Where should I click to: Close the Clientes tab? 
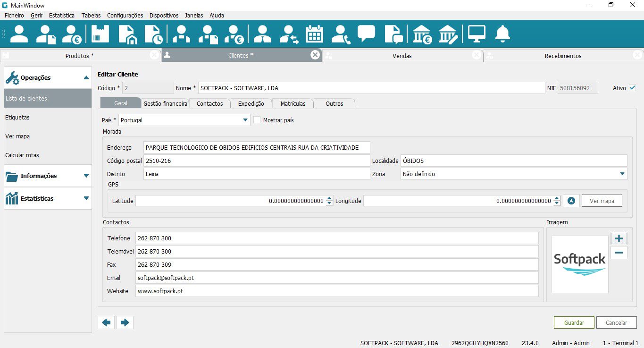pos(315,55)
